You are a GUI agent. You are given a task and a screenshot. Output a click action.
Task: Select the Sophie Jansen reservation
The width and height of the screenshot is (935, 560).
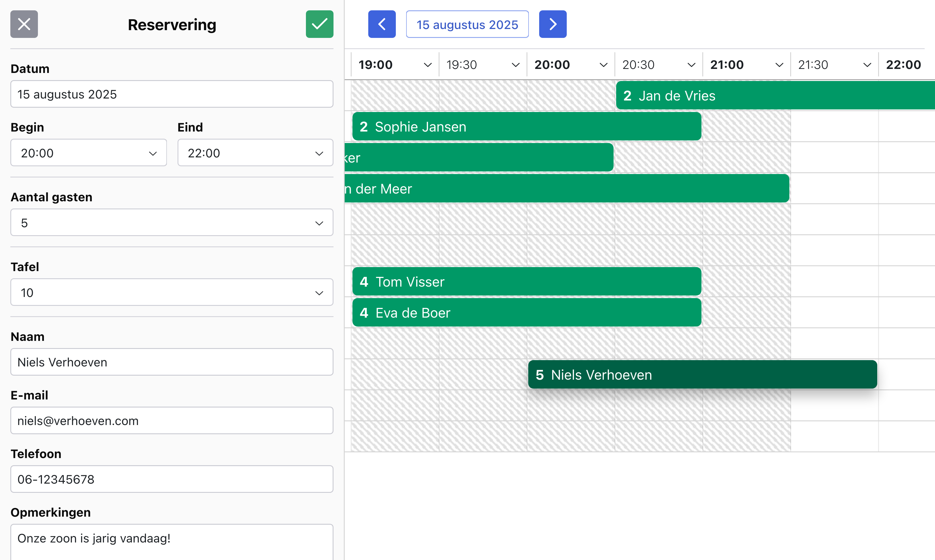coord(526,126)
